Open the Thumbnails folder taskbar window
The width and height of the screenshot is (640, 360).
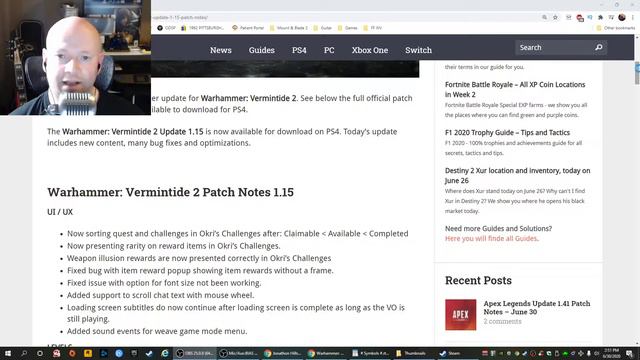coord(413,353)
